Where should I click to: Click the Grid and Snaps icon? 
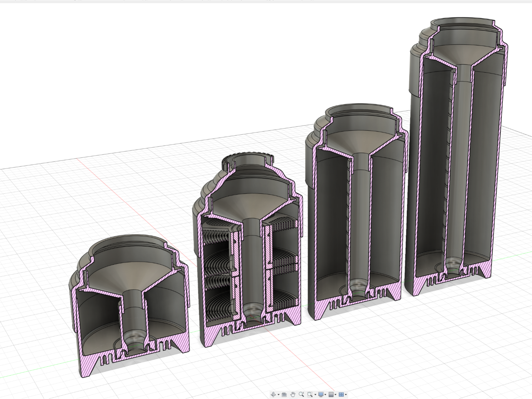(331, 394)
